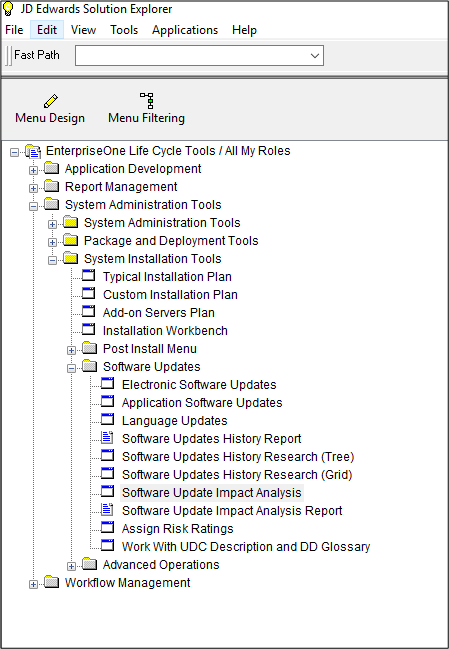The height and width of the screenshot is (649, 449).
Task: Expand the Workflow Management node
Action: pos(34,584)
